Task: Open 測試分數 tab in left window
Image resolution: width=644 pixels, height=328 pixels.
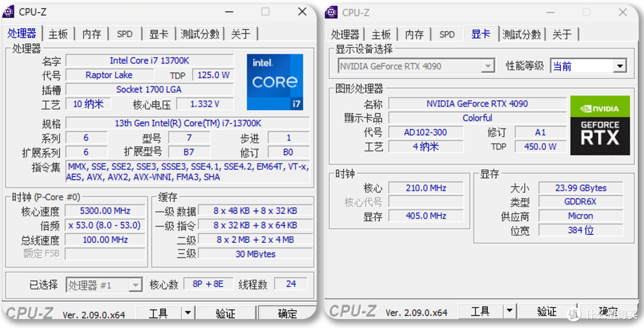Action: point(200,34)
